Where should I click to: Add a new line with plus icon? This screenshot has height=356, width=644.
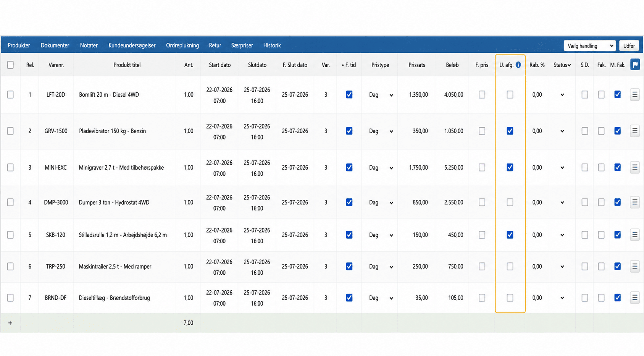pyautogui.click(x=10, y=323)
